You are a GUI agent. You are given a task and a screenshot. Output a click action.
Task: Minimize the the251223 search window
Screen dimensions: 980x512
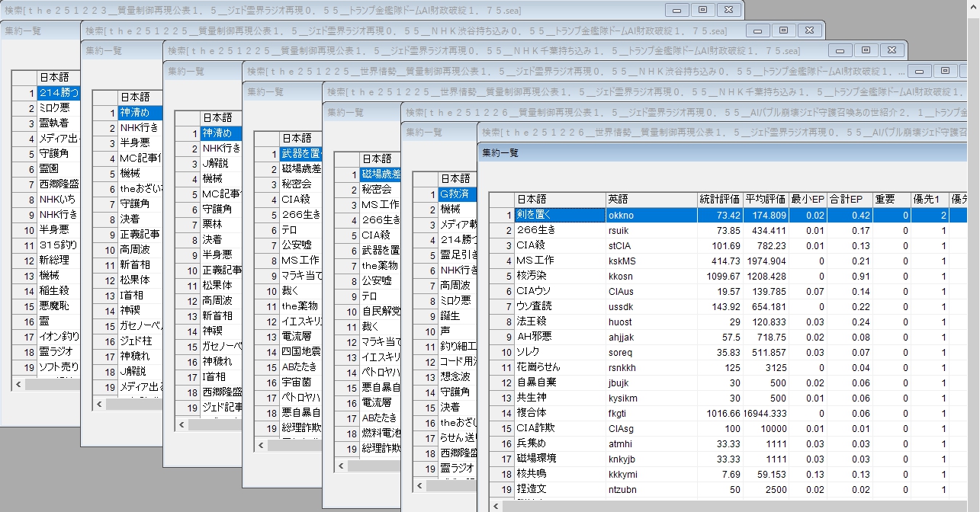(676, 10)
